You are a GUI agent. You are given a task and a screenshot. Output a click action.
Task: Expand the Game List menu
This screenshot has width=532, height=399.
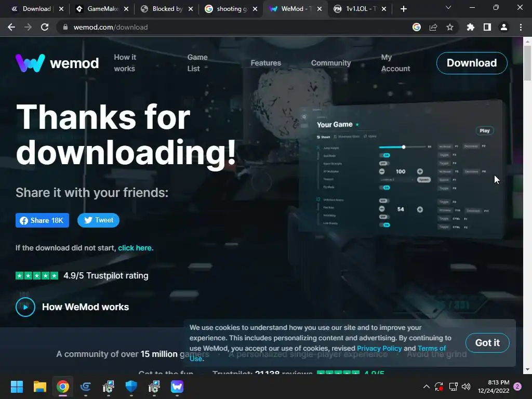coord(197,63)
